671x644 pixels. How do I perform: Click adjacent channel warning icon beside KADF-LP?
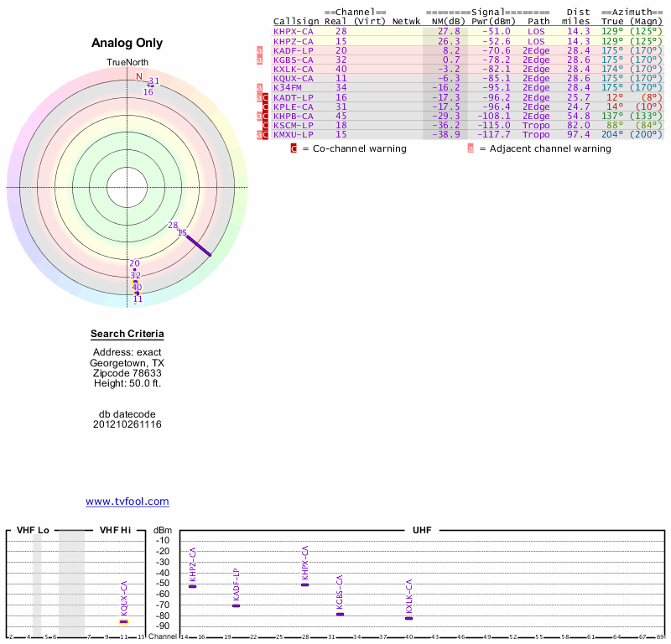tap(259, 50)
